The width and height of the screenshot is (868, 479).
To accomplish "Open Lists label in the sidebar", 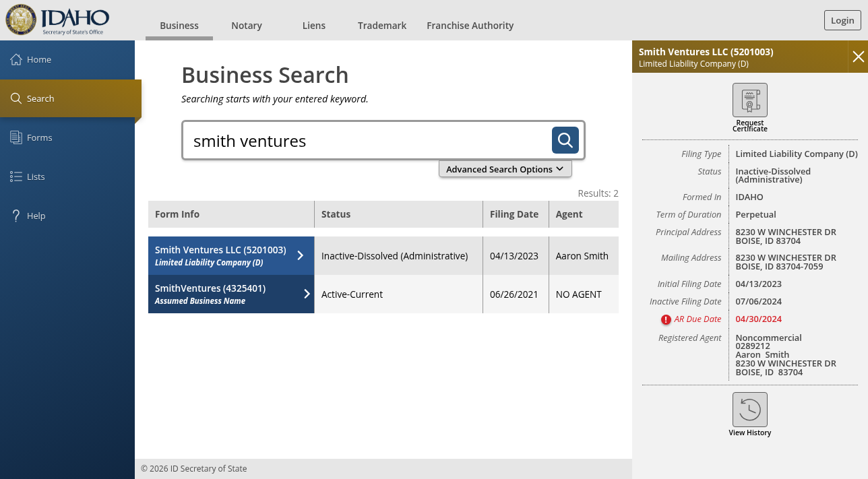I will pyautogui.click(x=36, y=177).
